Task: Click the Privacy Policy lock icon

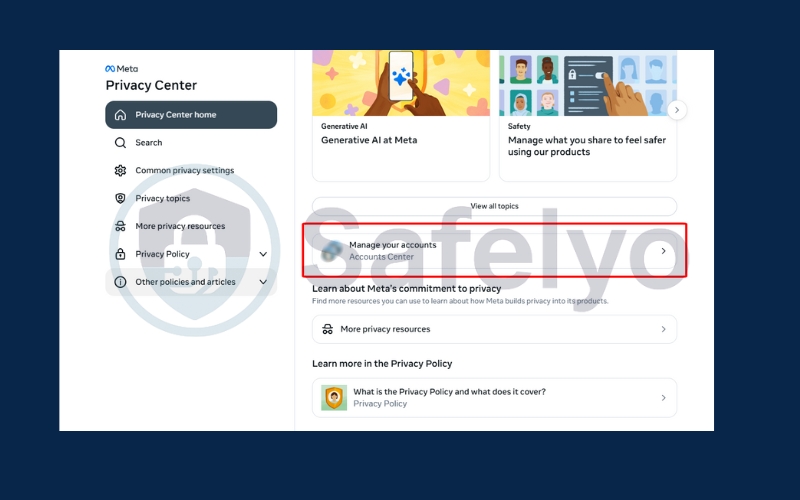Action: coord(121,255)
